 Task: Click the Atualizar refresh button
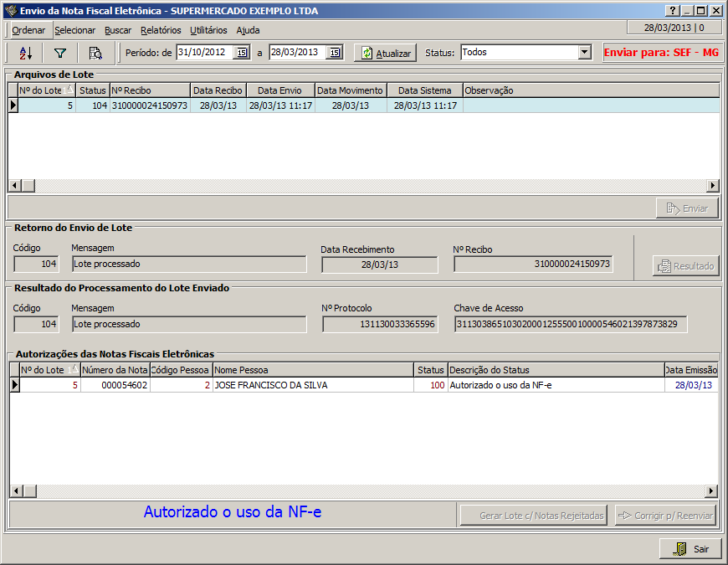(x=385, y=53)
